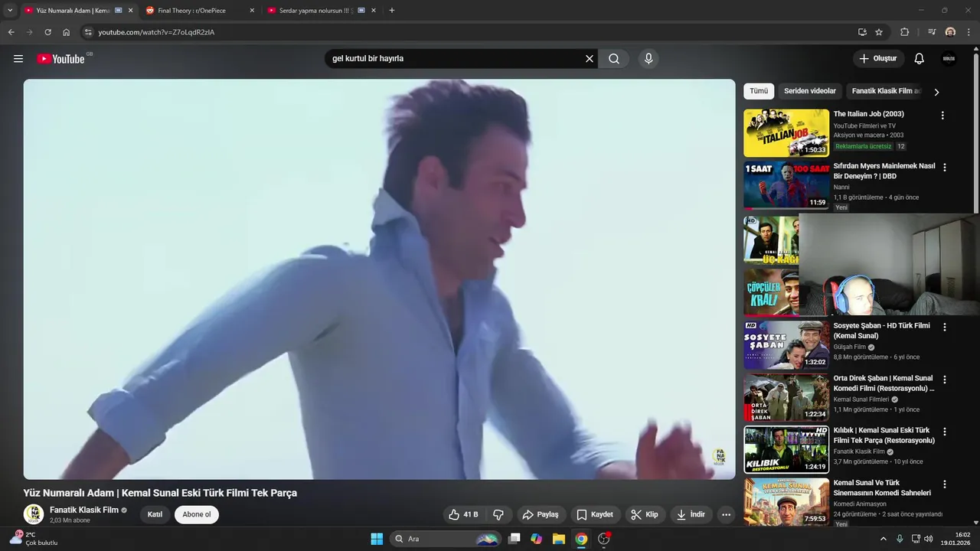Clear the search box text
The height and width of the screenshot is (551, 980).
tap(590, 59)
